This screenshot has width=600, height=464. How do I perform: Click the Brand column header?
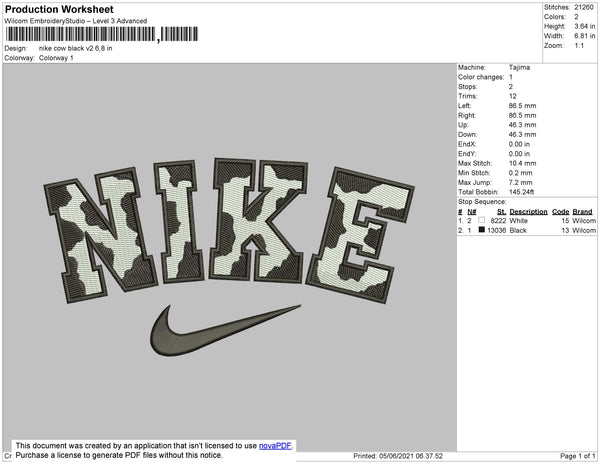[x=584, y=212]
